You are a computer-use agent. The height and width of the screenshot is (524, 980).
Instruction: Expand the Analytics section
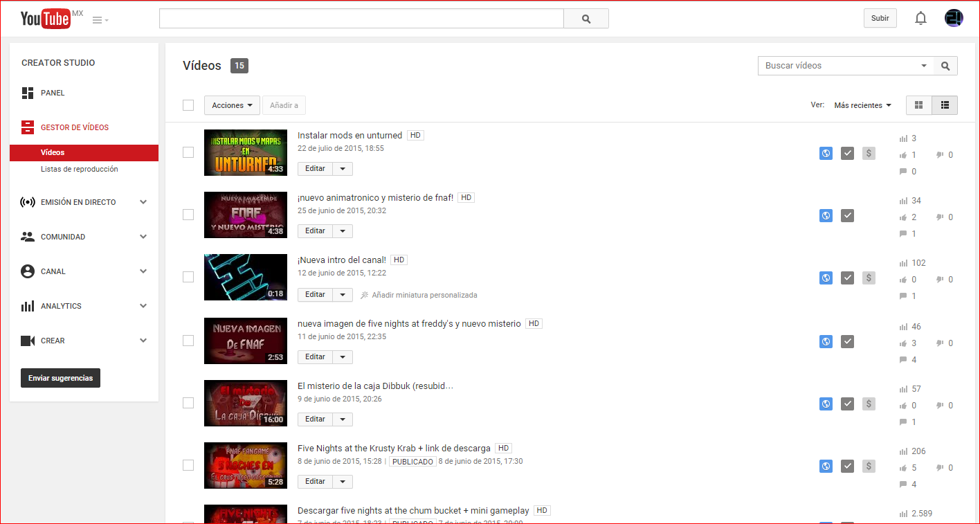143,306
